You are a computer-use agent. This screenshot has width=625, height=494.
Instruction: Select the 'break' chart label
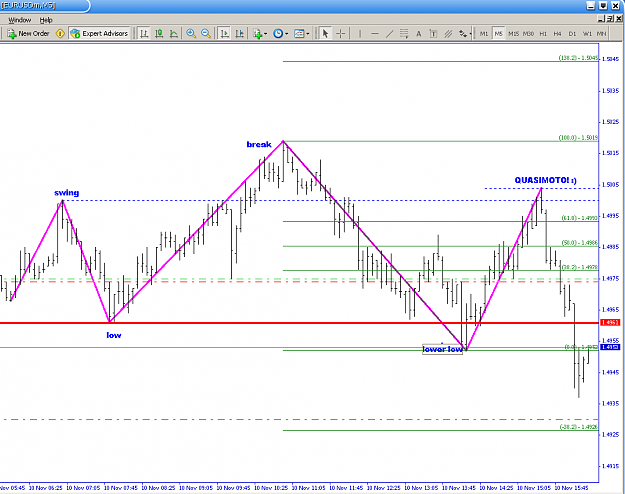coord(259,144)
